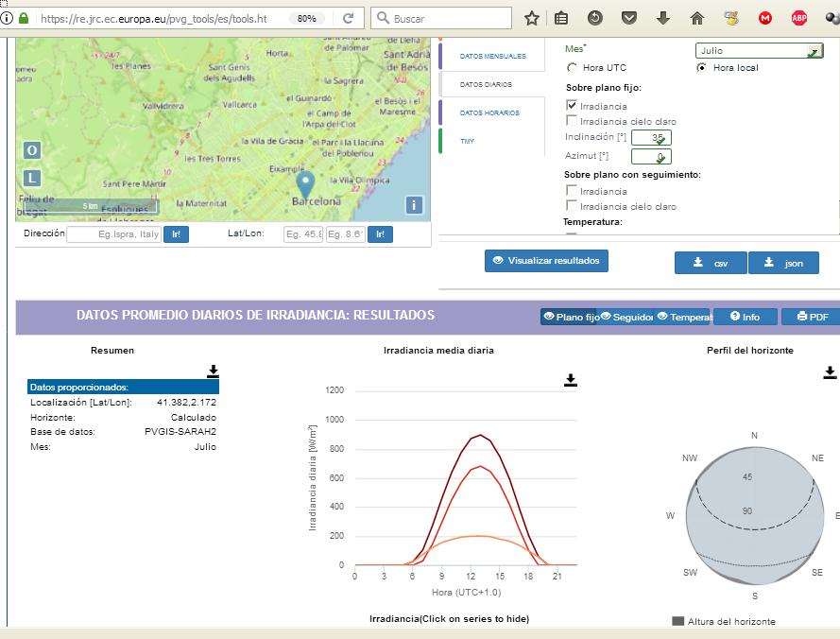Click the Buscar search box
The height and width of the screenshot is (639, 840).
pos(441,18)
